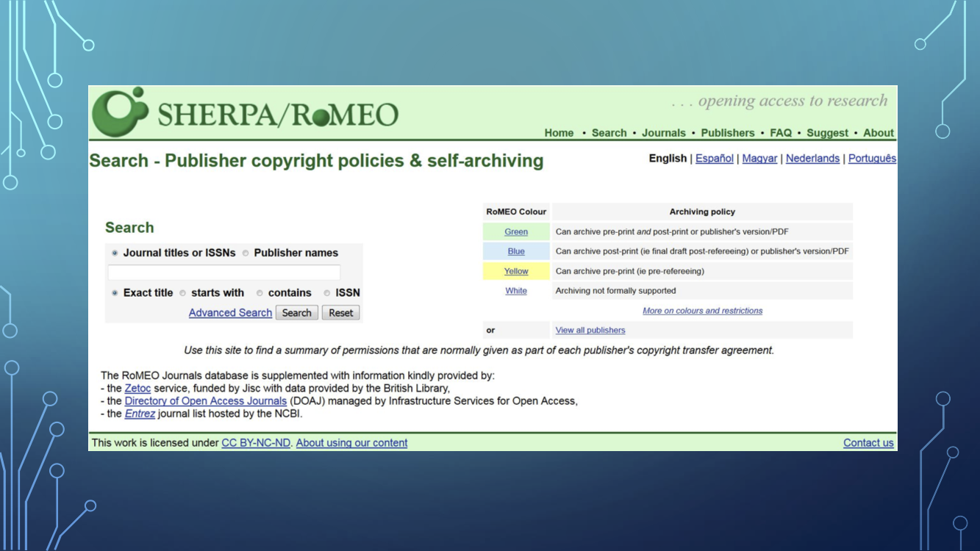Open Directory of Open Access Journals link
This screenshot has height=551, width=980.
click(206, 401)
